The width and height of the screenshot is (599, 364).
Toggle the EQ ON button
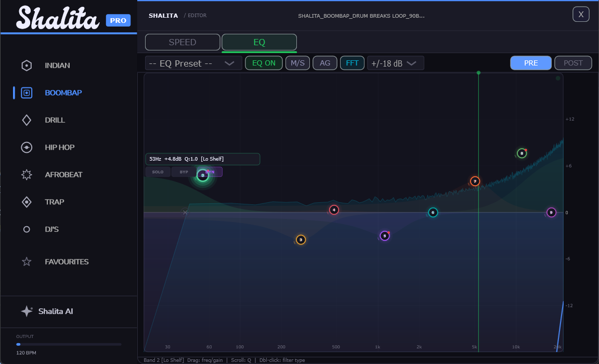[x=264, y=63]
